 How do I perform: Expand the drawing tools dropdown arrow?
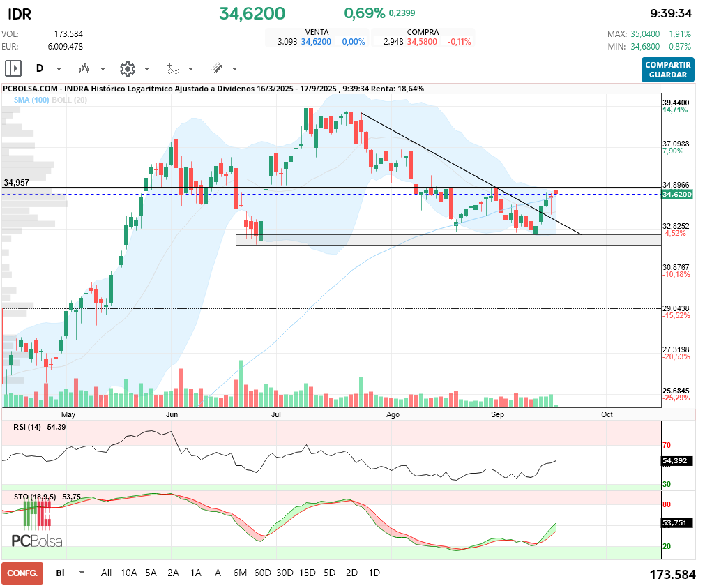pyautogui.click(x=235, y=69)
